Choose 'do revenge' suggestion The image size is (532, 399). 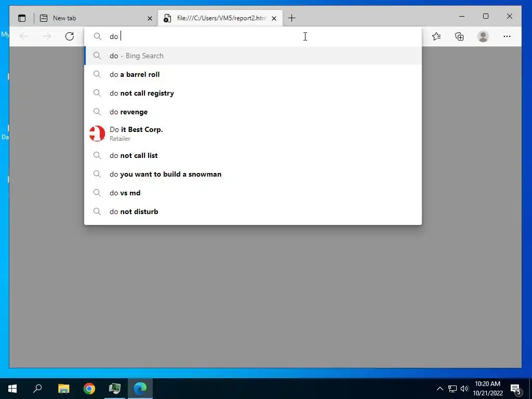[253, 112]
